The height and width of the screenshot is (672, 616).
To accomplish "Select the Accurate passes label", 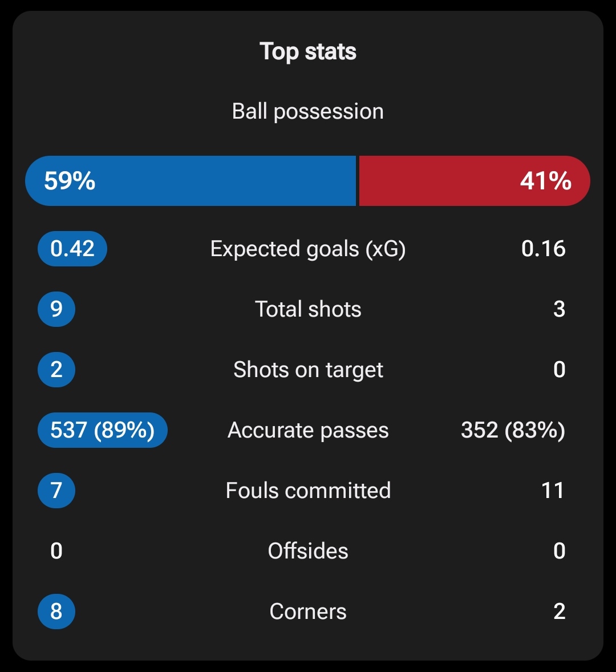I will point(308,430).
